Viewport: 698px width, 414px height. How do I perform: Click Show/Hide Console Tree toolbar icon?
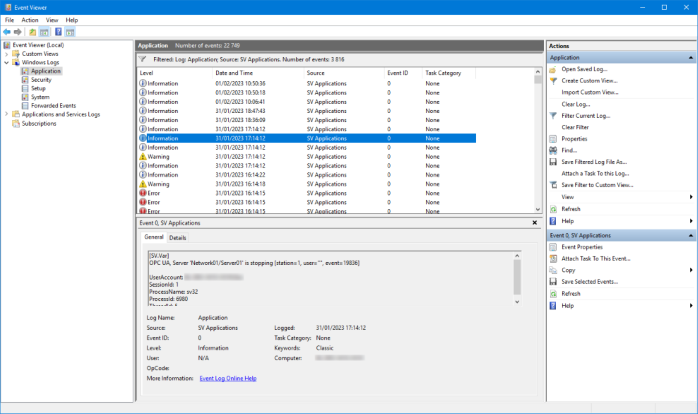[44, 32]
